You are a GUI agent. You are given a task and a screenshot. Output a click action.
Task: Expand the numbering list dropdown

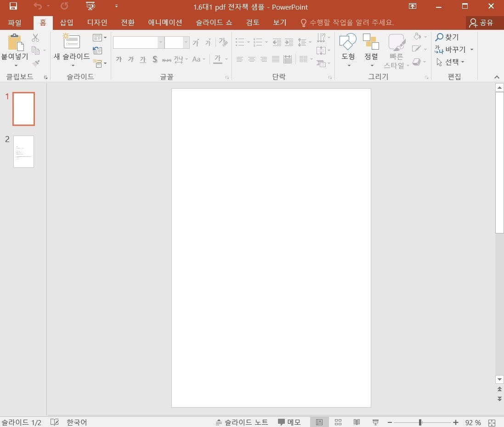[x=266, y=42]
